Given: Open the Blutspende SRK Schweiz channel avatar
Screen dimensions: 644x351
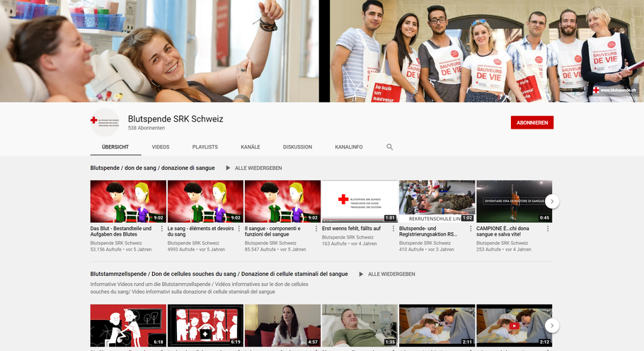Looking at the screenshot, I should pyautogui.click(x=105, y=122).
